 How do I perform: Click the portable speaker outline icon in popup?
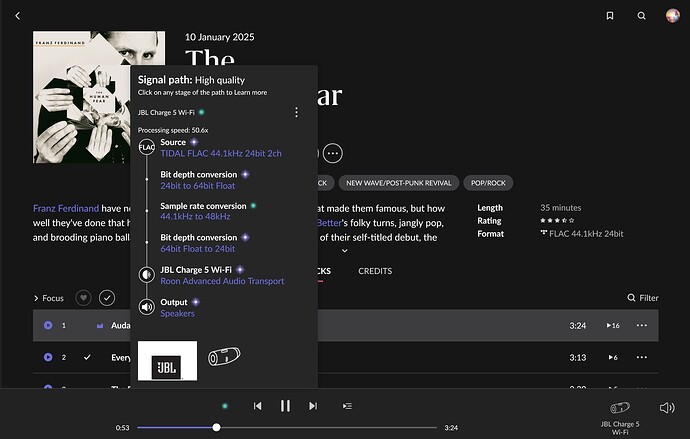click(224, 356)
